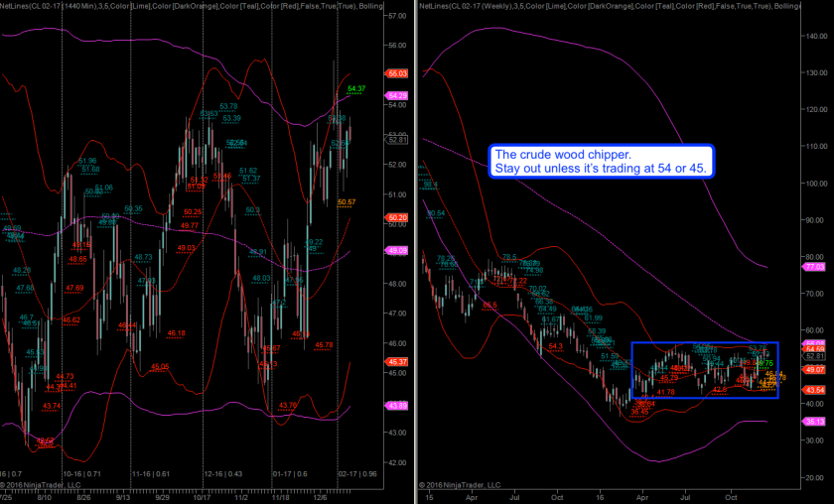Click the orange 50.57 net line label
Image resolution: width=834 pixels, height=504 pixels.
click(347, 202)
